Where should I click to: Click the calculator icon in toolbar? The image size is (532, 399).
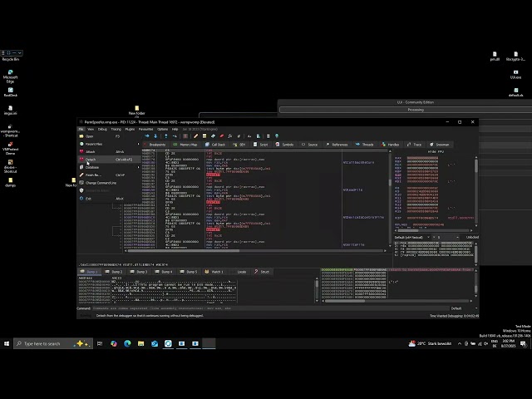[x=268, y=136]
